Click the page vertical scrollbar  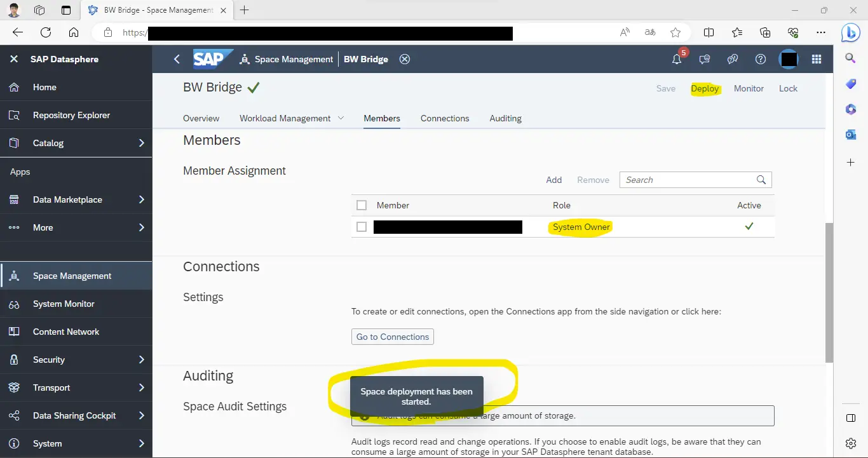[x=829, y=292]
